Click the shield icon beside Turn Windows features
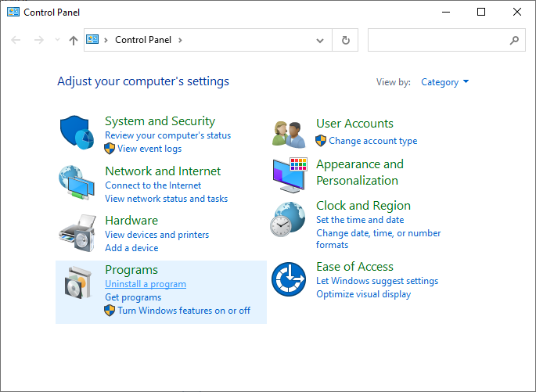536x392 pixels. coord(110,311)
